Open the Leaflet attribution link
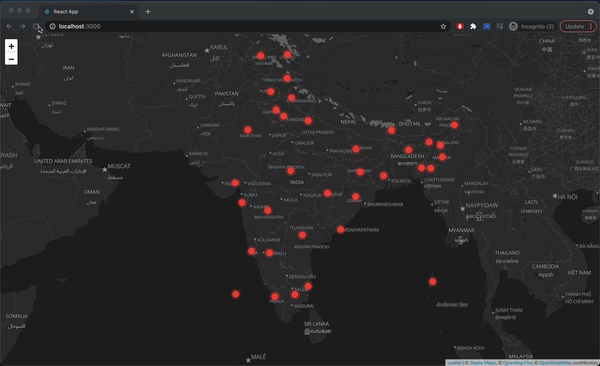Viewport: 600px width, 366px height. [454, 363]
